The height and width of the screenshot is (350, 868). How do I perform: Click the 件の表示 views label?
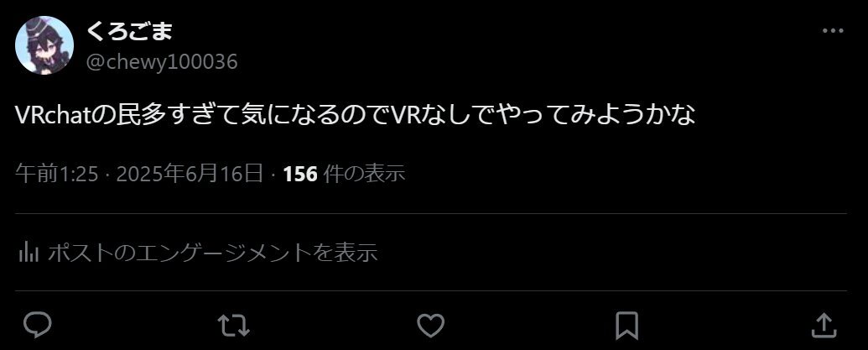coord(364,175)
